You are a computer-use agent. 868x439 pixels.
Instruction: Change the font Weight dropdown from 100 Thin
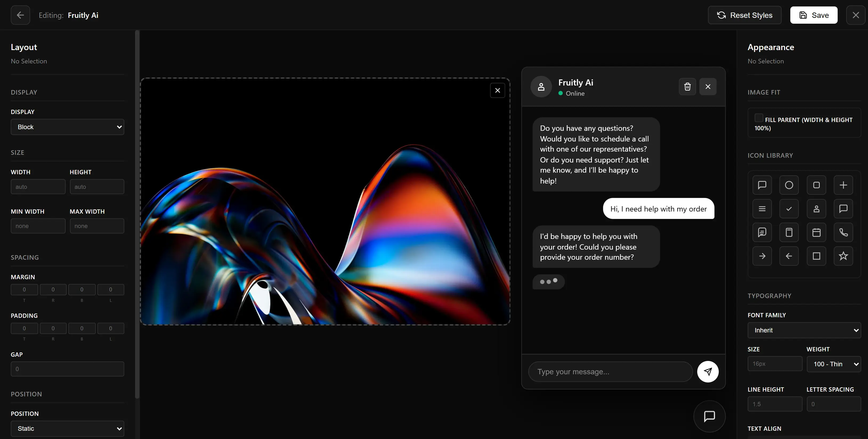(x=834, y=364)
